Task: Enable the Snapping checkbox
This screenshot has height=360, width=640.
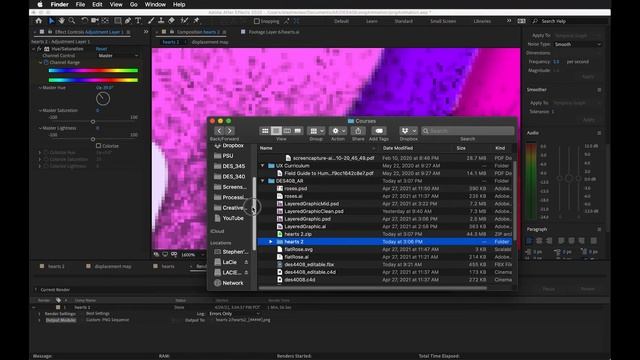Action: coord(257,21)
